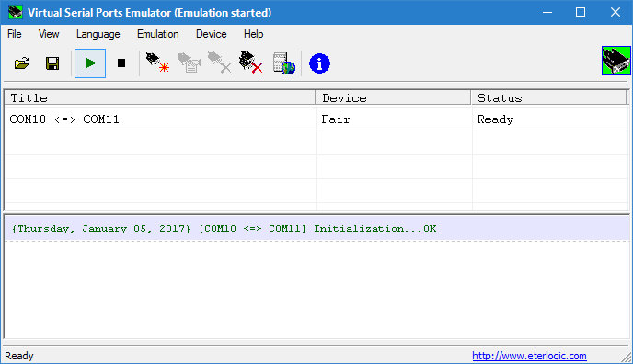Viewport: 633px width, 364px height.
Task: Select the Initialization...OK log entry
Action: [x=316, y=229]
